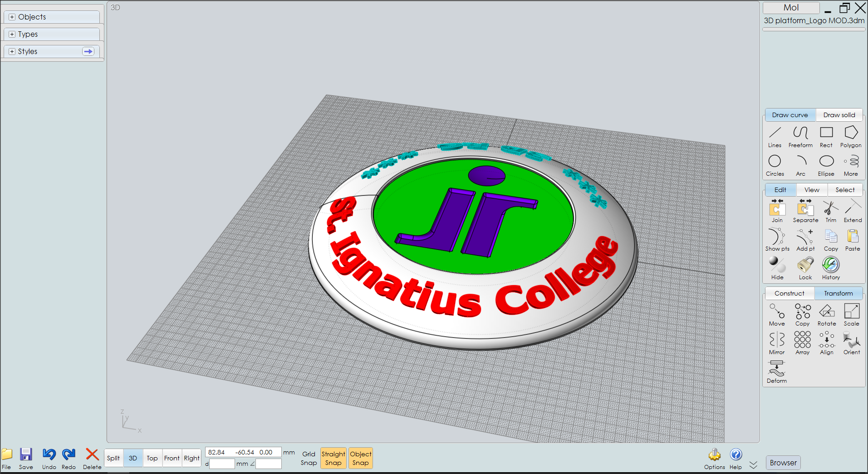This screenshot has height=474, width=868.
Task: Click the distance d input field
Action: pyautogui.click(x=222, y=464)
